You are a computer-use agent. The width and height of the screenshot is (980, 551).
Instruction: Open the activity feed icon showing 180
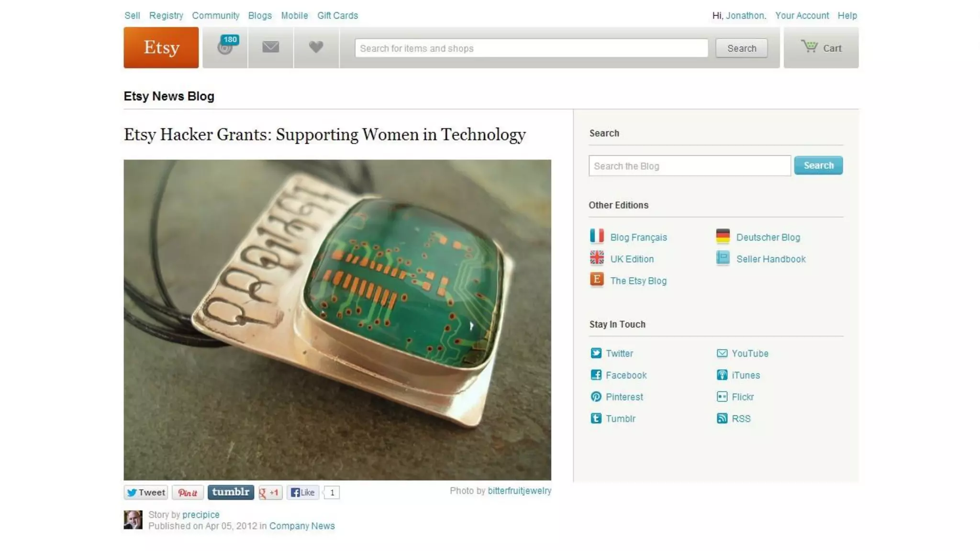click(225, 47)
